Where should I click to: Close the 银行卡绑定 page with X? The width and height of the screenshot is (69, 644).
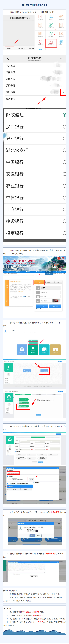(x=7, y=59)
